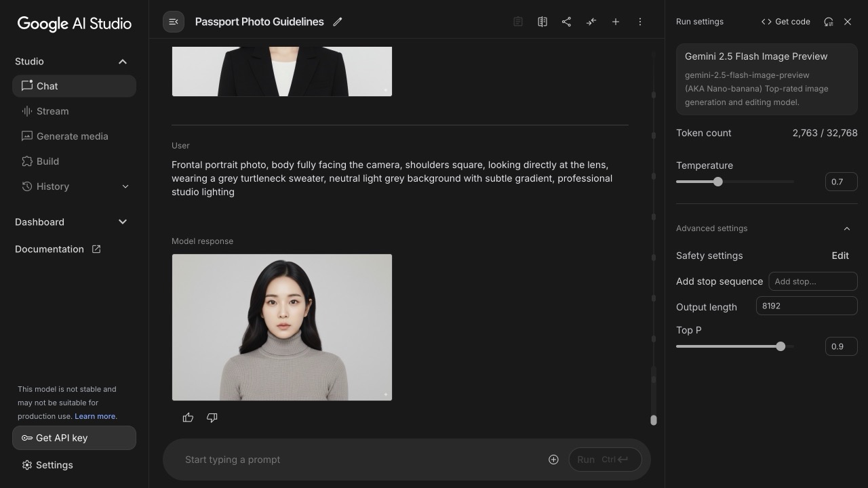
Task: Expand the History chevron
Action: pyautogui.click(x=125, y=186)
